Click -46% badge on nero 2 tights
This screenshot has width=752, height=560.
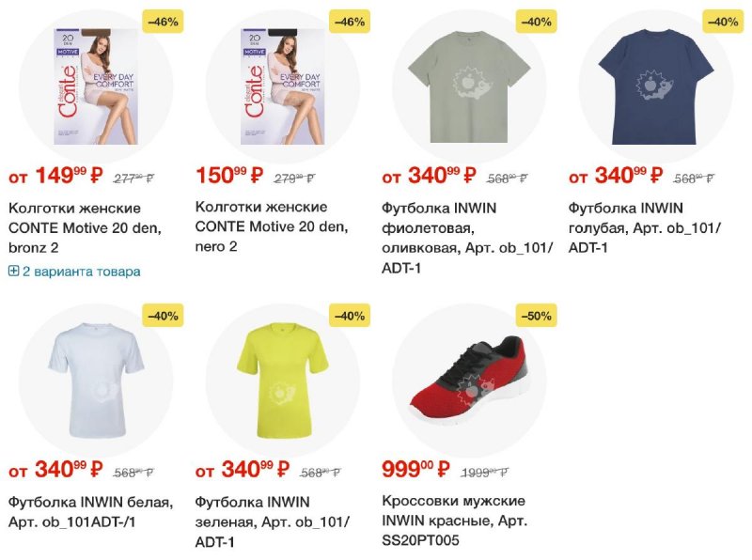coord(350,22)
